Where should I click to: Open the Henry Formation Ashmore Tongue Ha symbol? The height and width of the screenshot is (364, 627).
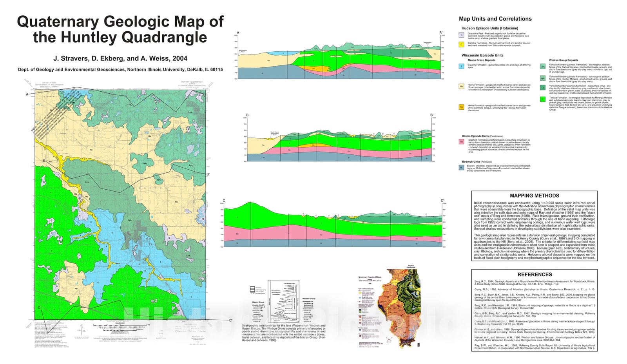461,107
